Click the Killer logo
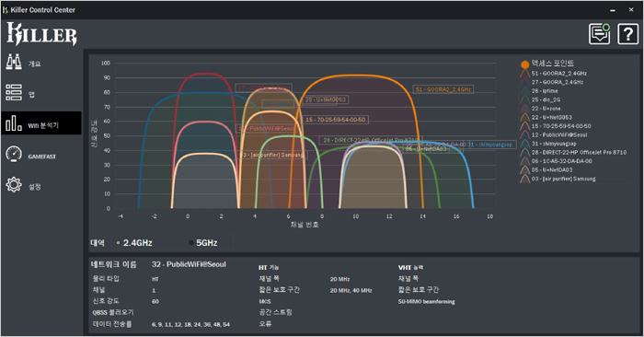This screenshot has width=644, height=337. pos(41,34)
